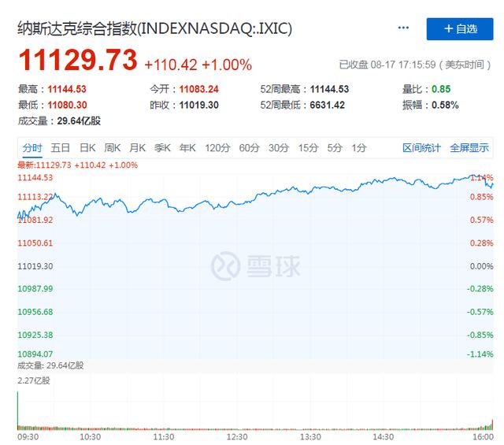
Task: Click the y-axis label 10987.99
Action: coord(35,289)
